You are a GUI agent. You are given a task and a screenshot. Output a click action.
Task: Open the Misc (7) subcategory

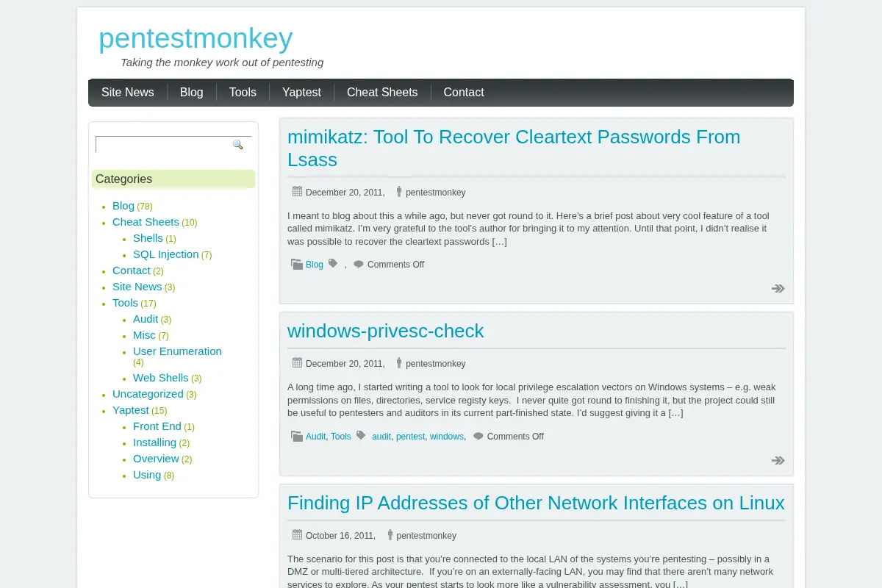(144, 335)
